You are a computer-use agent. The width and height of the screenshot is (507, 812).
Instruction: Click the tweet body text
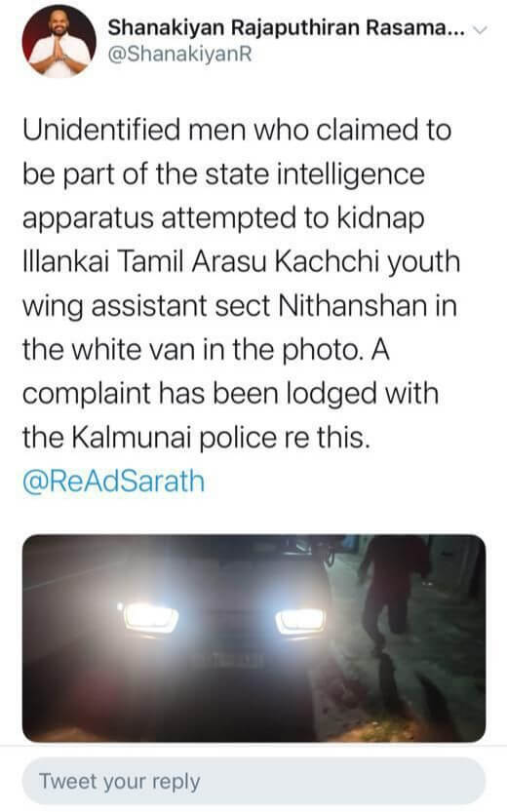(242, 284)
